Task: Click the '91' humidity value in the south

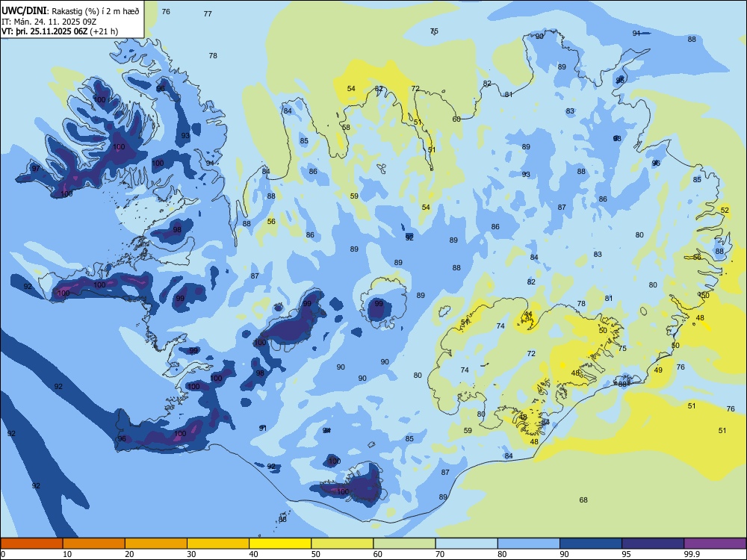Action: click(x=262, y=428)
